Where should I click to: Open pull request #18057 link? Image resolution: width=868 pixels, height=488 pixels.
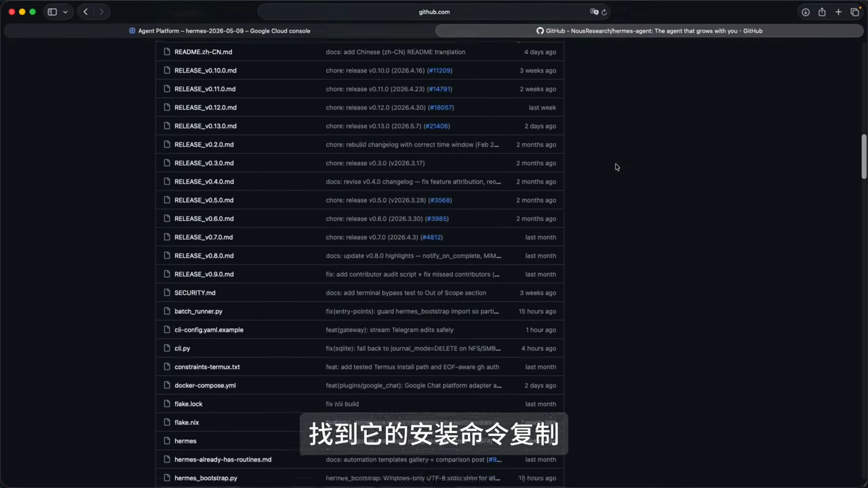click(442, 108)
